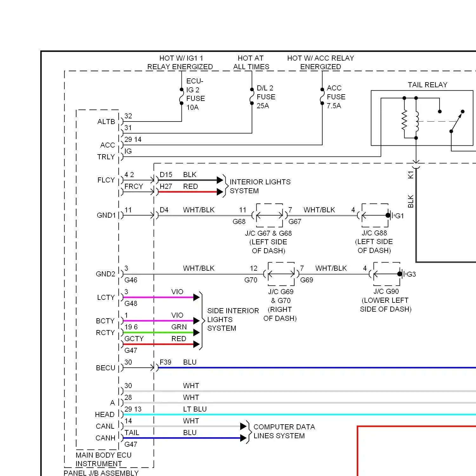Click the 'GRN' wire color label

point(179,327)
